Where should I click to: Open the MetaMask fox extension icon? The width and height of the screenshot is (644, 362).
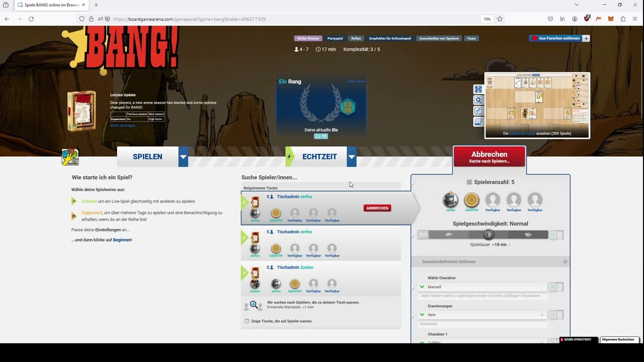pyautogui.click(x=611, y=19)
